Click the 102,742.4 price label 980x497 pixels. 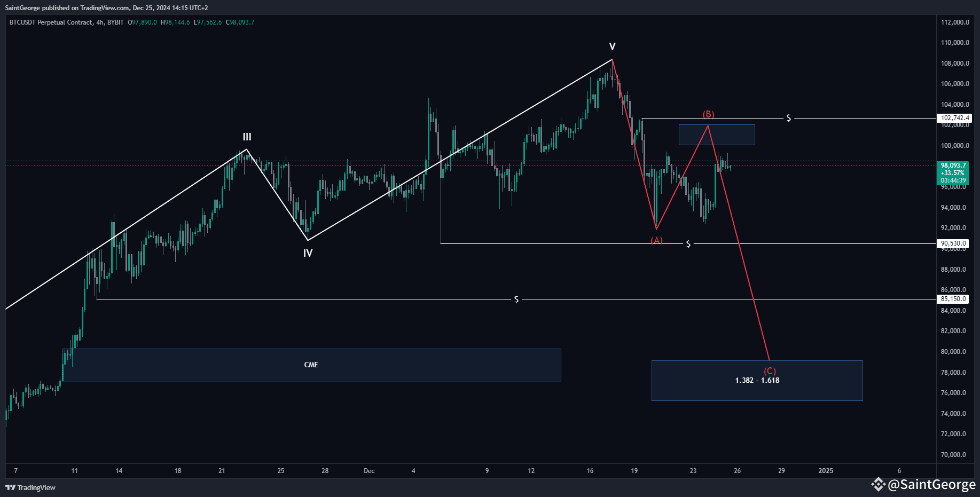click(954, 118)
